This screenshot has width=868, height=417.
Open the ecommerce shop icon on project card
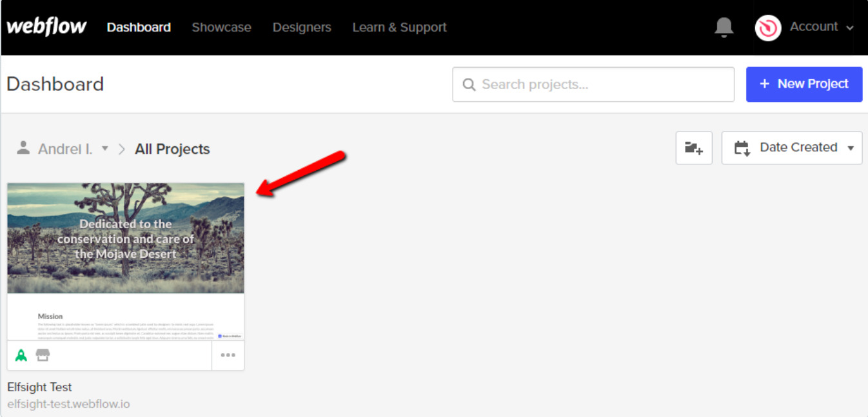[x=42, y=354]
